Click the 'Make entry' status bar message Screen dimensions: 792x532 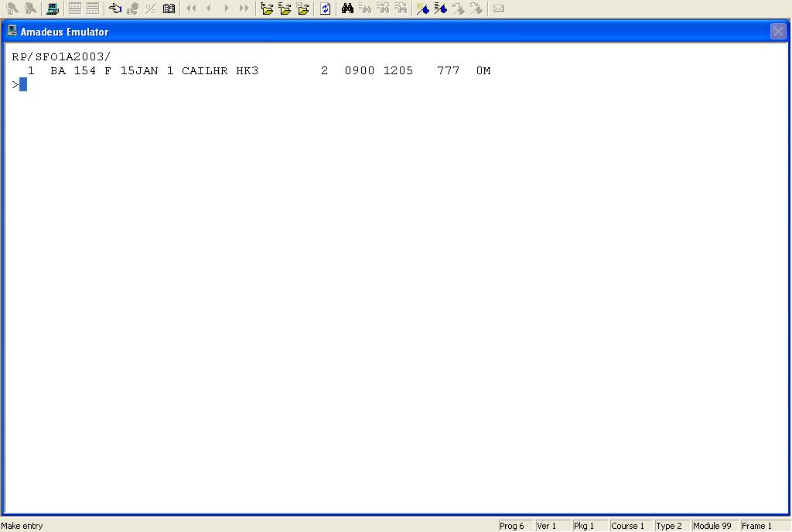point(22,526)
